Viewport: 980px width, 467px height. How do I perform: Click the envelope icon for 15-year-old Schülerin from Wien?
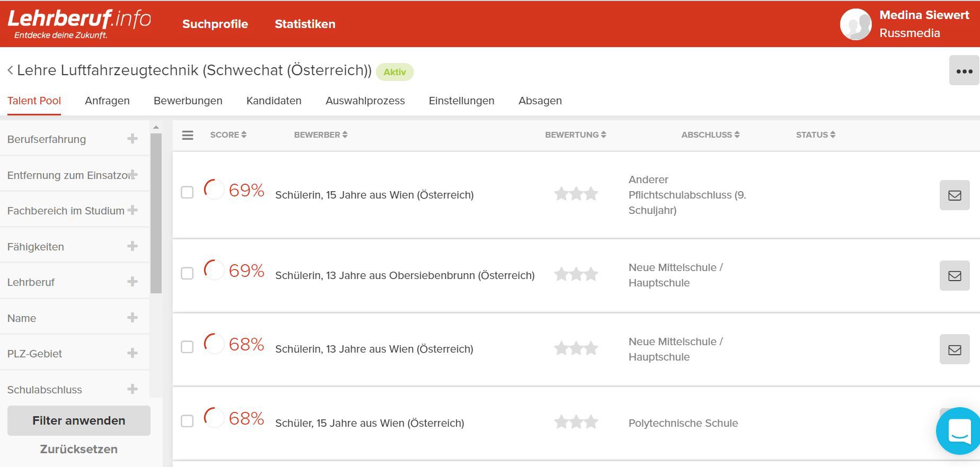click(954, 195)
